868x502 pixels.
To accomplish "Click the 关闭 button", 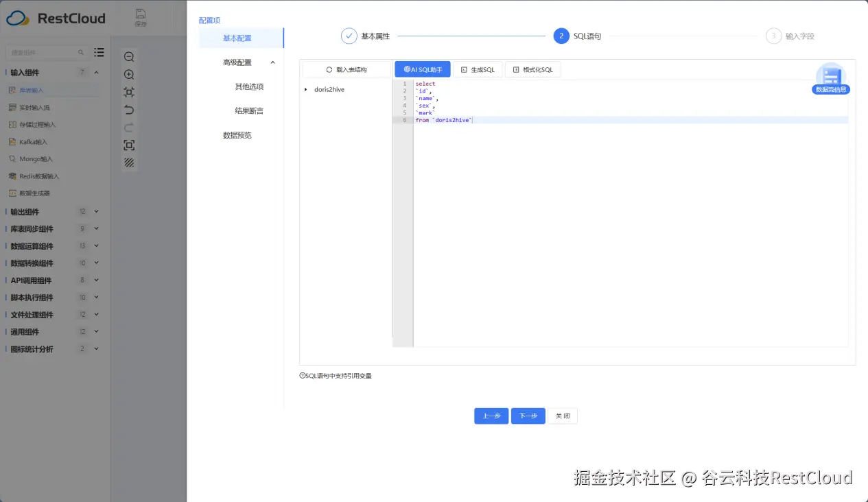I will pos(563,416).
